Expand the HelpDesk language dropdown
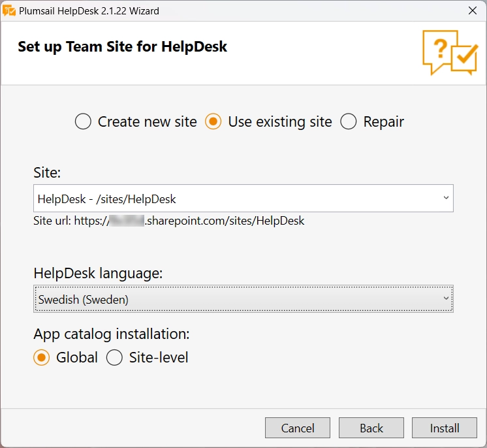Image resolution: width=487 pixels, height=448 pixels. point(243,299)
